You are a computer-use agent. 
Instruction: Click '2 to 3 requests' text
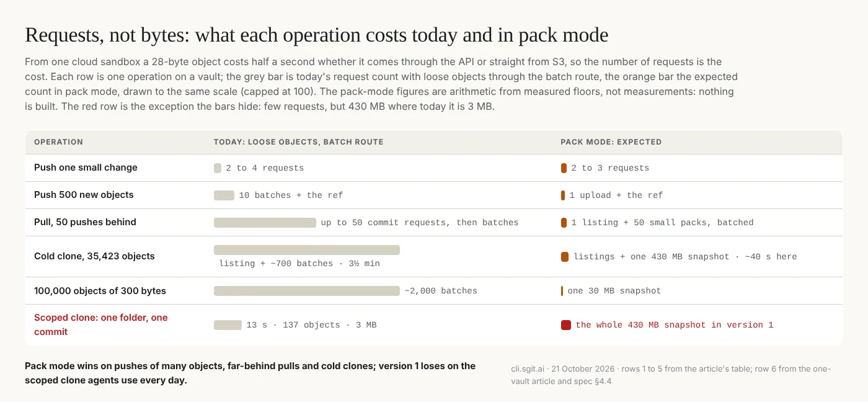tap(610, 168)
